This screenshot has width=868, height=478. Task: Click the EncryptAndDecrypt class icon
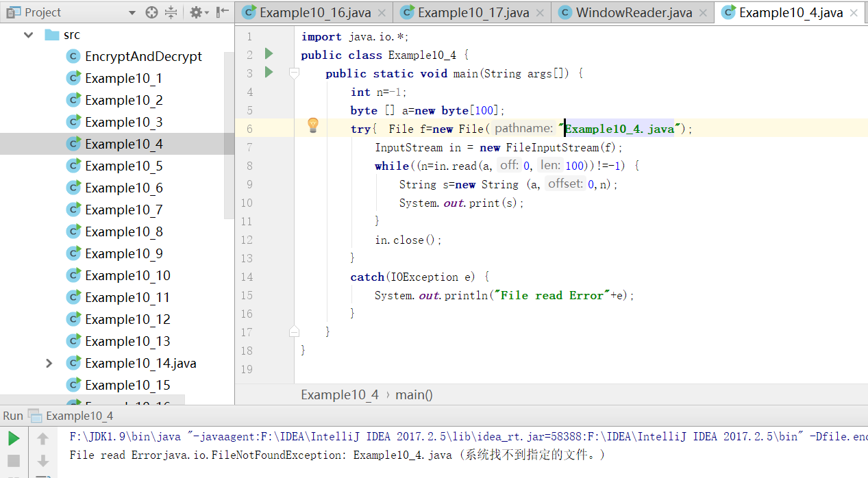(73, 57)
